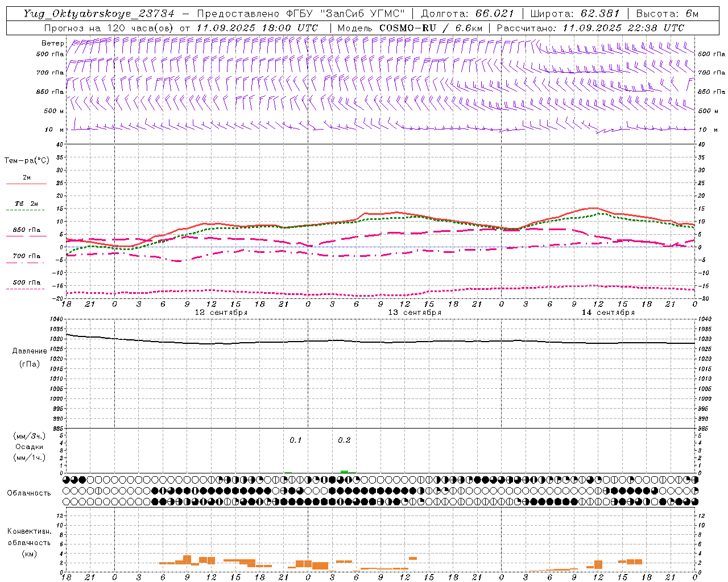
Task: Click the station name Yug_Oktyabrskoye_23734
Action: coord(99,14)
